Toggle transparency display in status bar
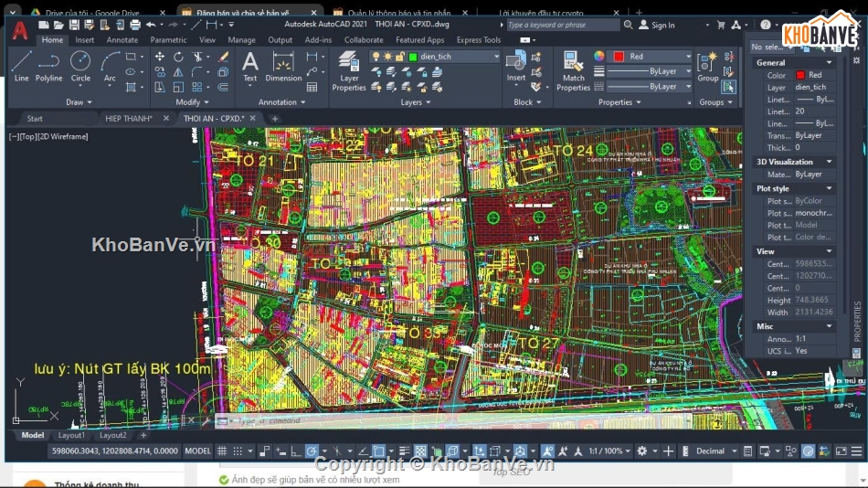This screenshot has height=488, width=868. tap(420, 451)
